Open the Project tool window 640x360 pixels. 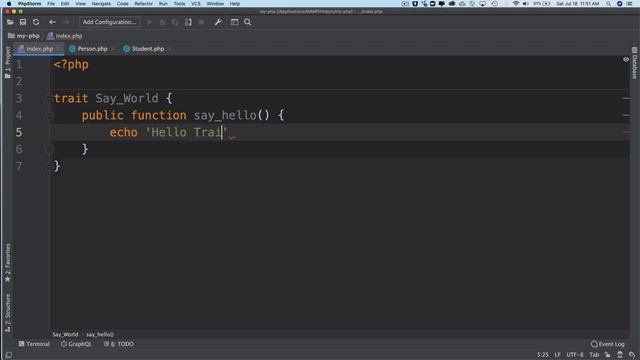point(7,62)
